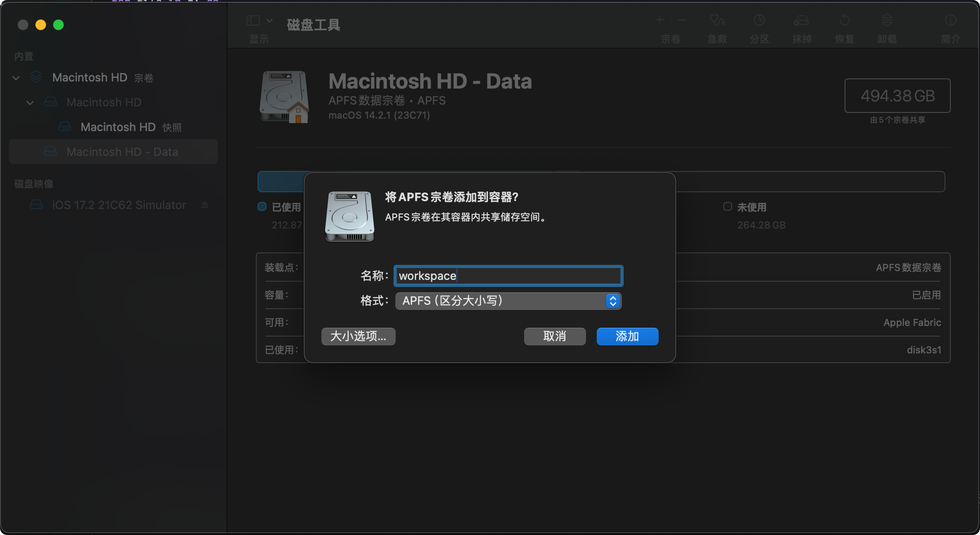Click the 抹掉 erase toolbar icon

pos(802,20)
